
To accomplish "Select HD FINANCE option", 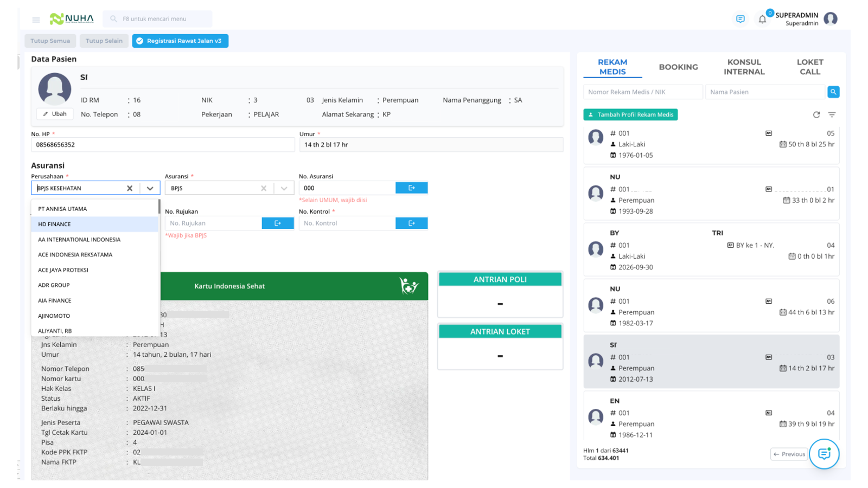I will [x=95, y=224].
